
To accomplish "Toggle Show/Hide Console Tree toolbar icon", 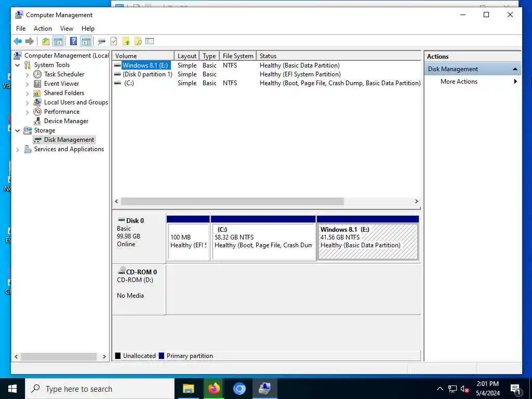I will tap(58, 42).
